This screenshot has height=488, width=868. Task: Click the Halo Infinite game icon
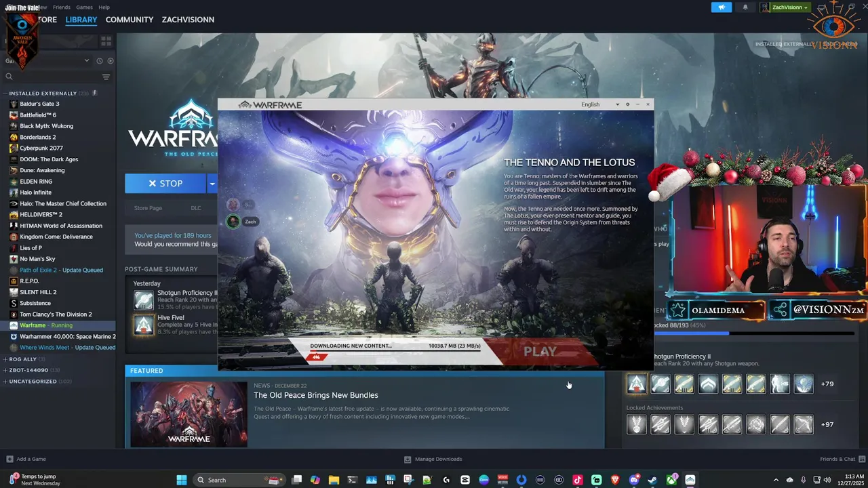coord(14,192)
